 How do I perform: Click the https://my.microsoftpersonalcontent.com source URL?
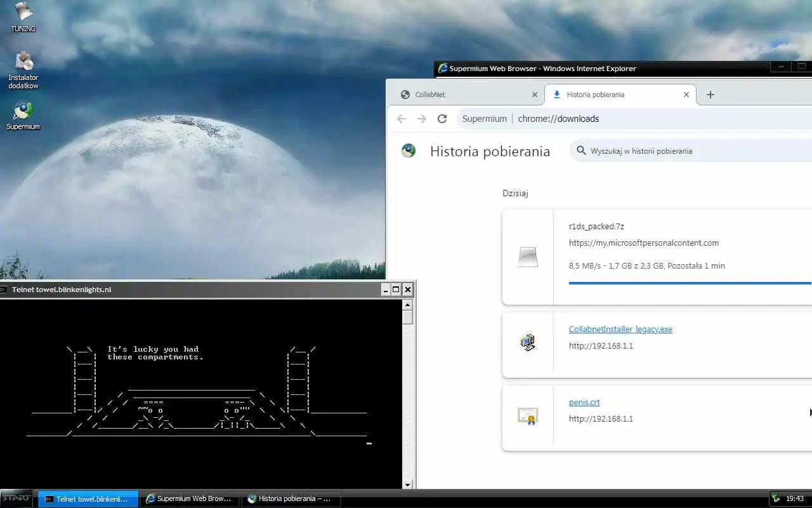coord(644,243)
